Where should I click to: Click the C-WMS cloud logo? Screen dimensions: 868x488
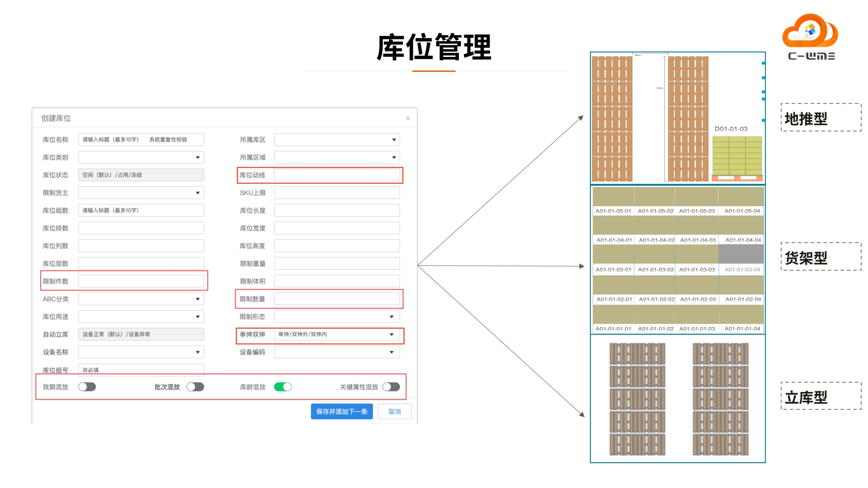point(811,37)
